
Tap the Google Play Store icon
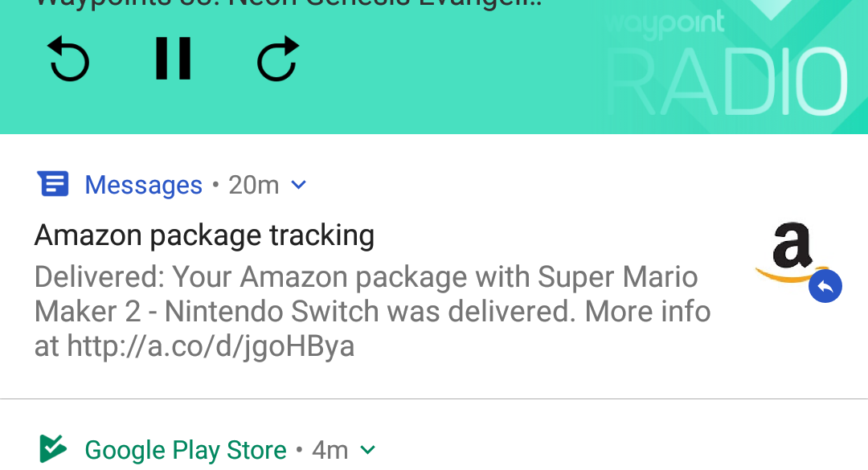coord(53,449)
